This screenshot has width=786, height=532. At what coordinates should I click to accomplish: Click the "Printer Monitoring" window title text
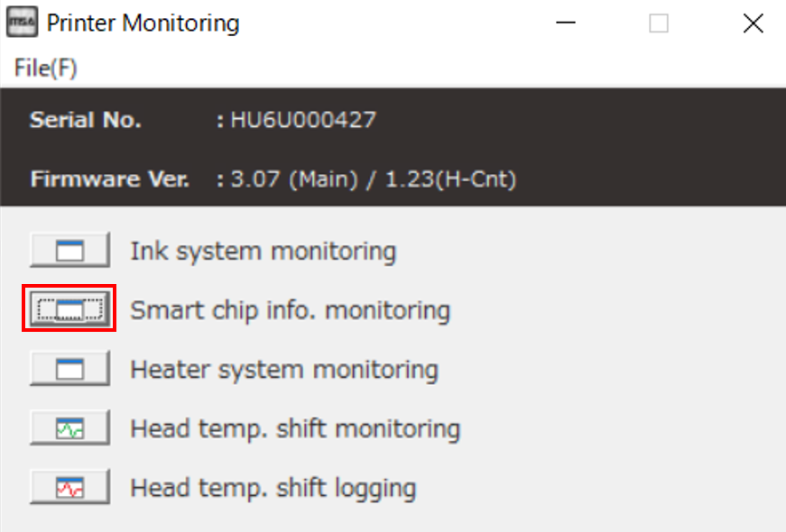click(143, 23)
